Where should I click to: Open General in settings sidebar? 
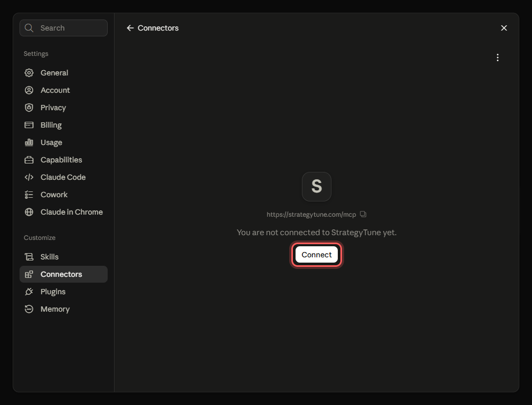tap(54, 73)
